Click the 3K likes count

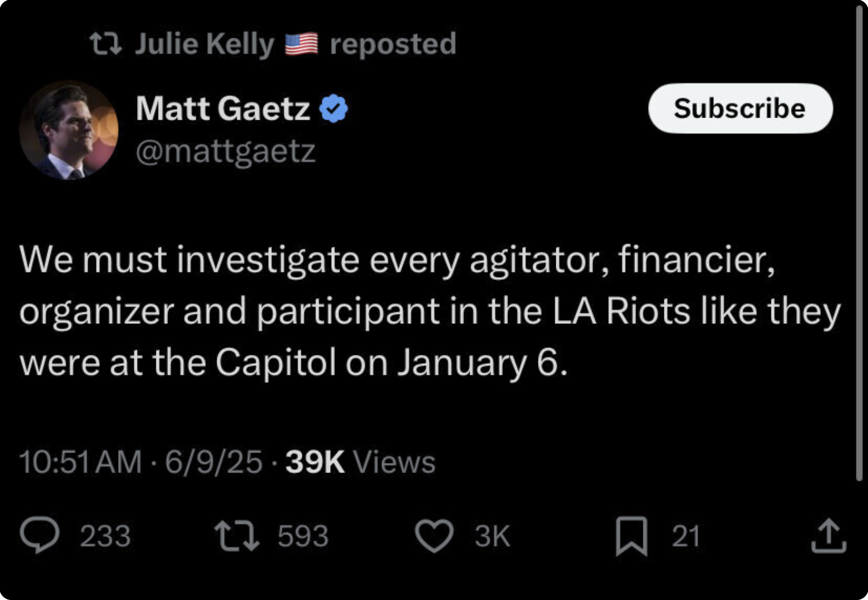pyautogui.click(x=492, y=536)
